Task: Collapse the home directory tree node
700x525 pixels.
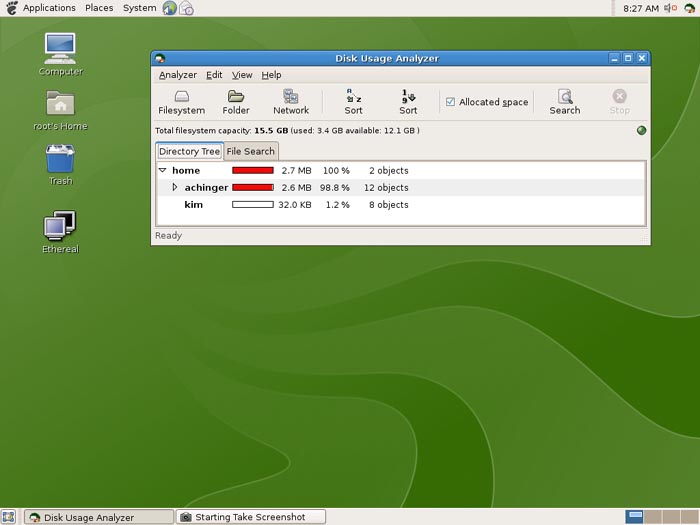Action: [162, 171]
